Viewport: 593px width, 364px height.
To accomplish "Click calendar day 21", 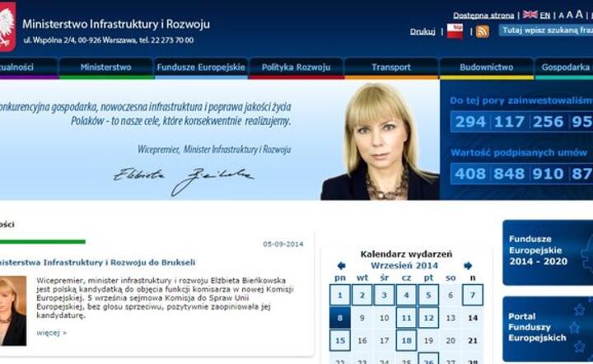I will 473,341.
